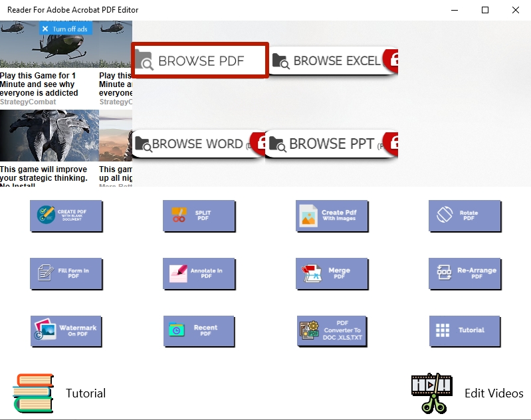This screenshot has height=420, width=531.
Task: Launch PDF Converter to DOC, XLS, TXT
Action: point(332,330)
